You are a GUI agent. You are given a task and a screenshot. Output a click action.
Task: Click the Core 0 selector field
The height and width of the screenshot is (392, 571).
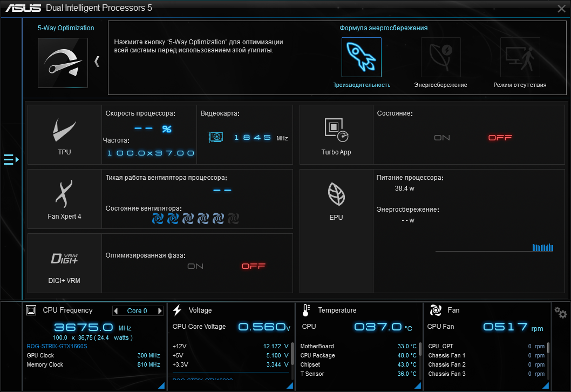pos(137,311)
